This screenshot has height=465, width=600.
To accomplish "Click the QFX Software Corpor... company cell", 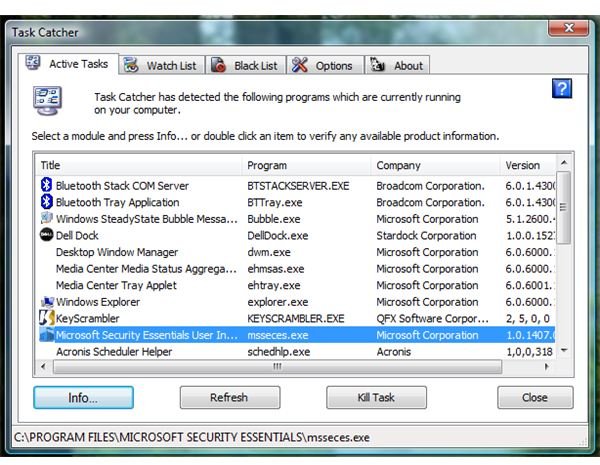I will tap(432, 318).
